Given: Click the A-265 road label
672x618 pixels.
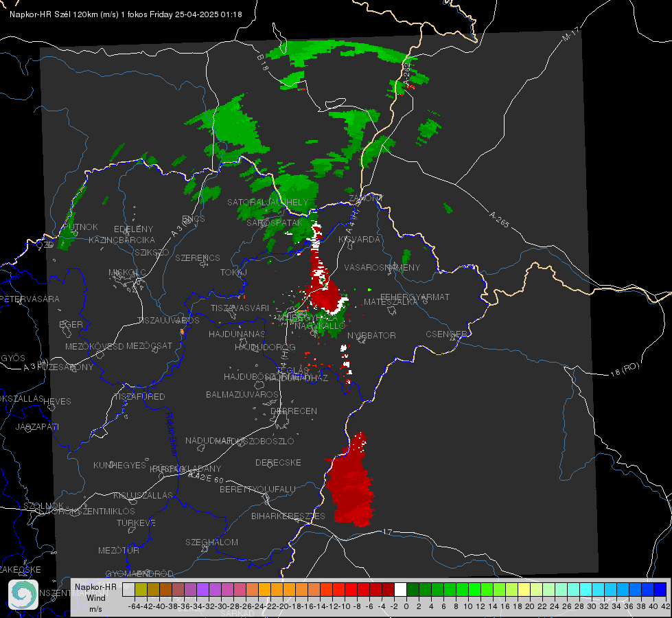Looking at the screenshot, I should [499, 219].
